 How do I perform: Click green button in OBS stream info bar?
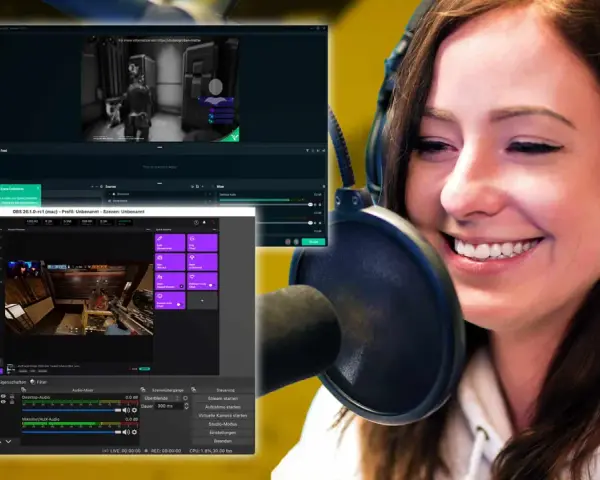click(x=144, y=369)
